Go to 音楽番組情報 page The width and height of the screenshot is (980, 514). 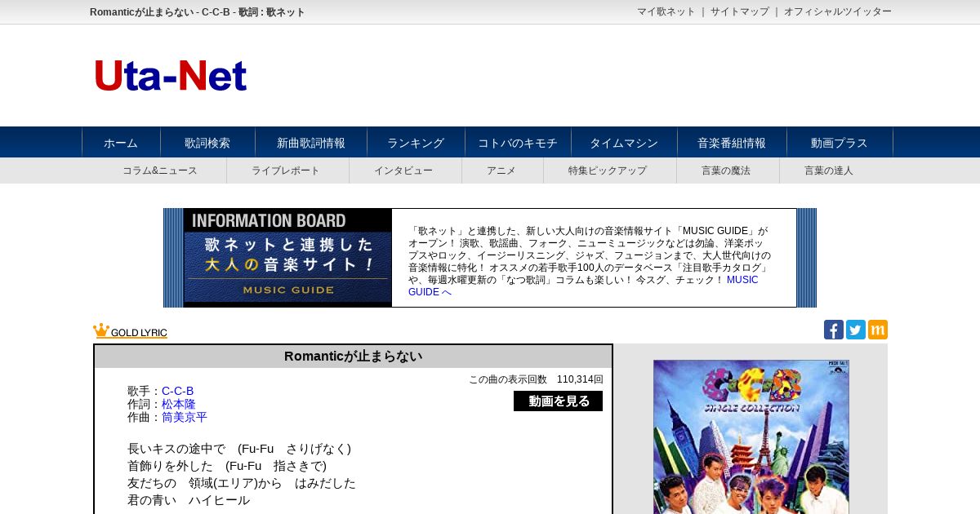[732, 143]
